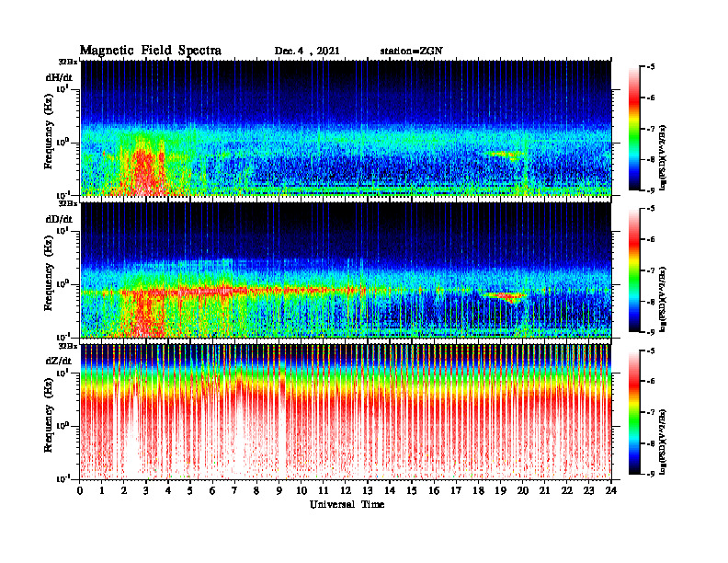Viewport: 728px width, 563px height.
Task: Click hour tick label 10 on time axis
Action: [301, 490]
